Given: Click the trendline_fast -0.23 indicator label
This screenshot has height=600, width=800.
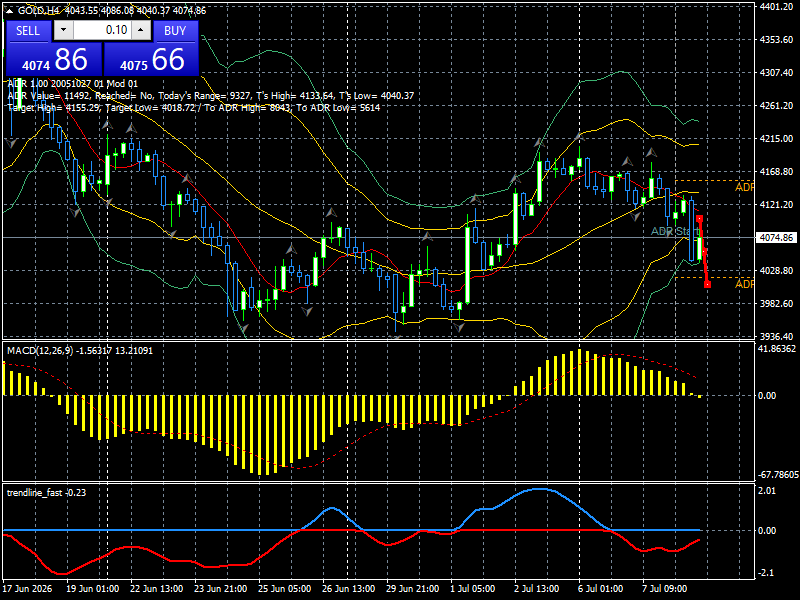Looking at the screenshot, I should click(x=46, y=492).
